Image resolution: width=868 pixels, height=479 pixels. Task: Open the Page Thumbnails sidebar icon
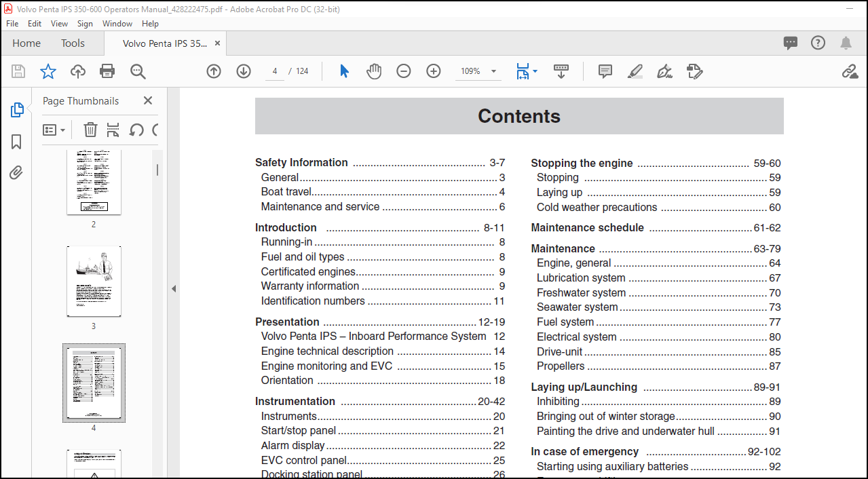pyautogui.click(x=17, y=110)
